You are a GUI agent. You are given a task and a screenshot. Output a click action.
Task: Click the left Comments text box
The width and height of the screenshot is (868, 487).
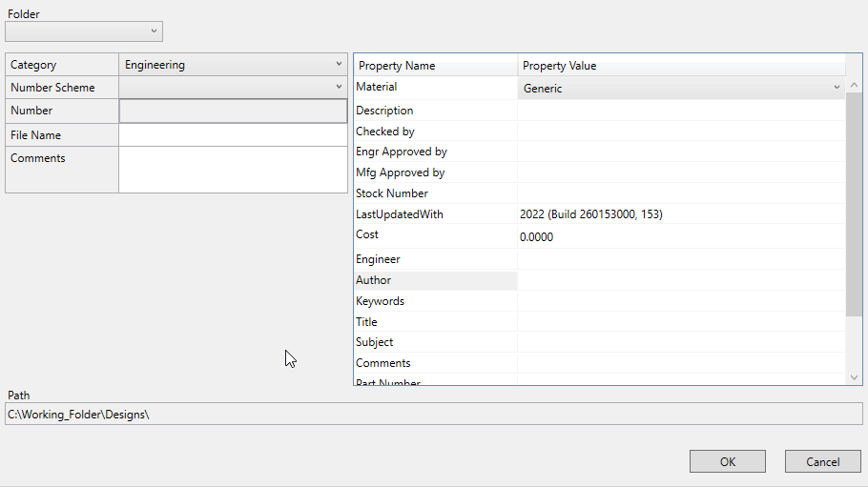point(233,170)
